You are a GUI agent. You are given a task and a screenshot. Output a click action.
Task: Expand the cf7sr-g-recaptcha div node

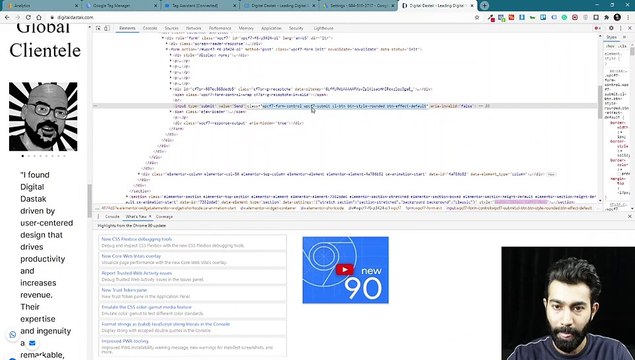(x=171, y=89)
